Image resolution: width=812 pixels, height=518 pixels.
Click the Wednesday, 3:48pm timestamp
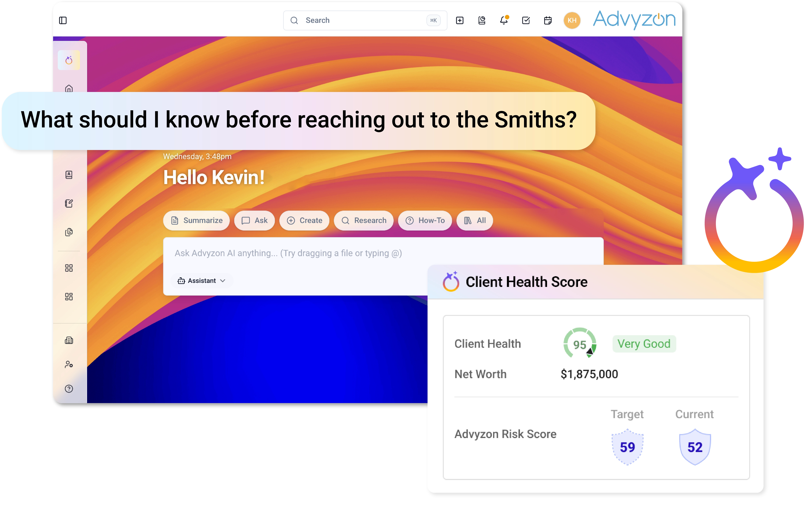pos(197,157)
